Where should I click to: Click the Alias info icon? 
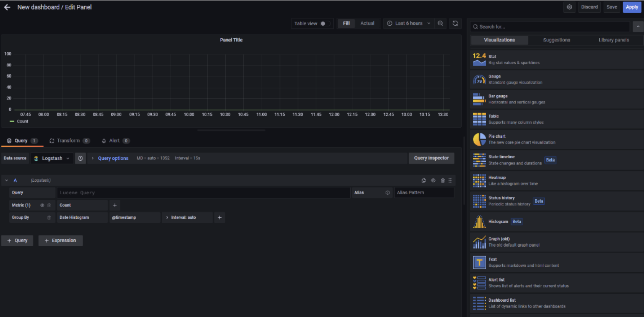[x=388, y=193]
